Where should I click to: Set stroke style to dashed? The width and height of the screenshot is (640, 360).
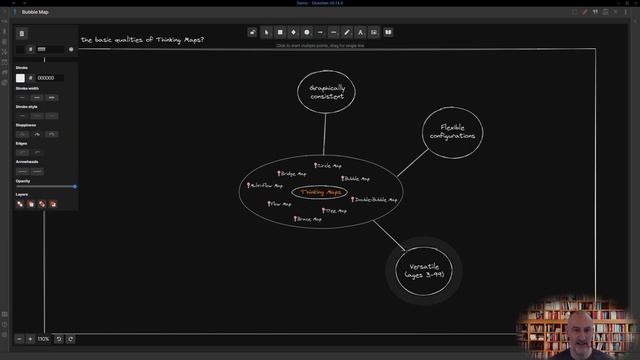37,116
